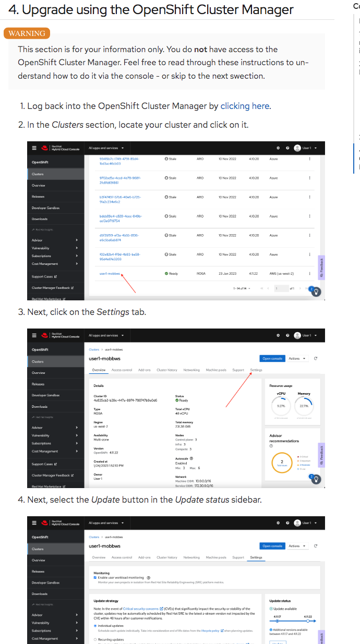The height and width of the screenshot is (644, 360).
Task: Click the help question icon in the Settings tab screenshot
Action: pyautogui.click(x=287, y=523)
